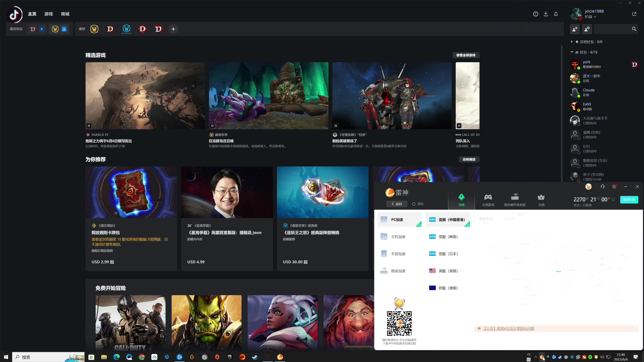Click the 恢复时间 button
Image resolution: width=644 pixels, height=362 pixels.
[x=629, y=200]
